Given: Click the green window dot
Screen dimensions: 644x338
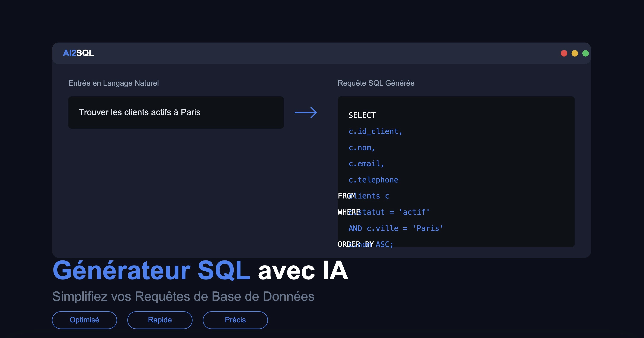Looking at the screenshot, I should click(586, 53).
